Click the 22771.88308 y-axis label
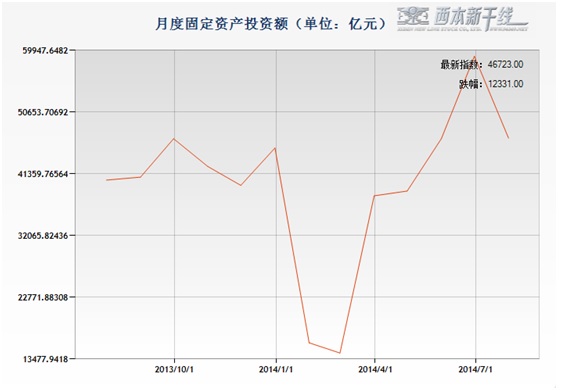The height and width of the screenshot is (390, 565). (x=43, y=297)
